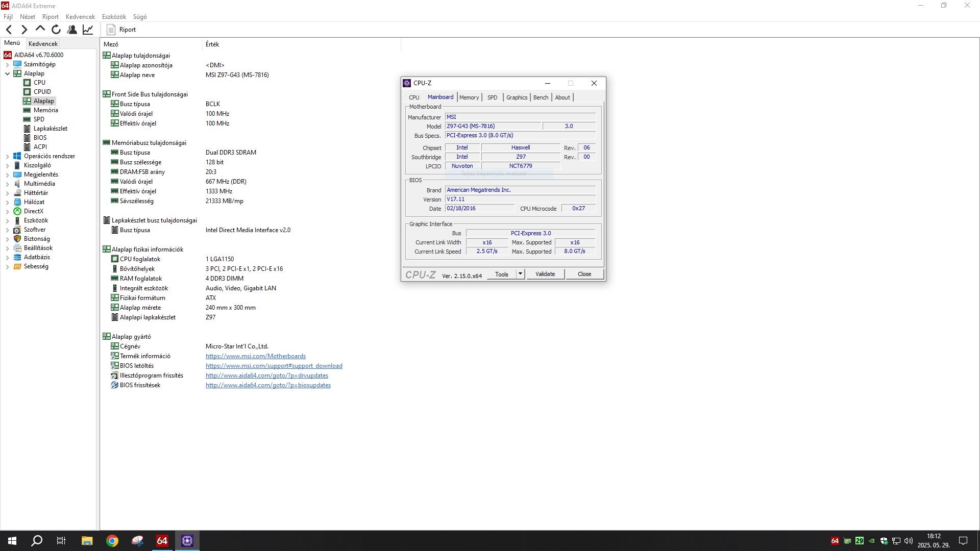Image resolution: width=980 pixels, height=551 pixels.
Task: Click the Riport report button
Action: click(x=121, y=30)
